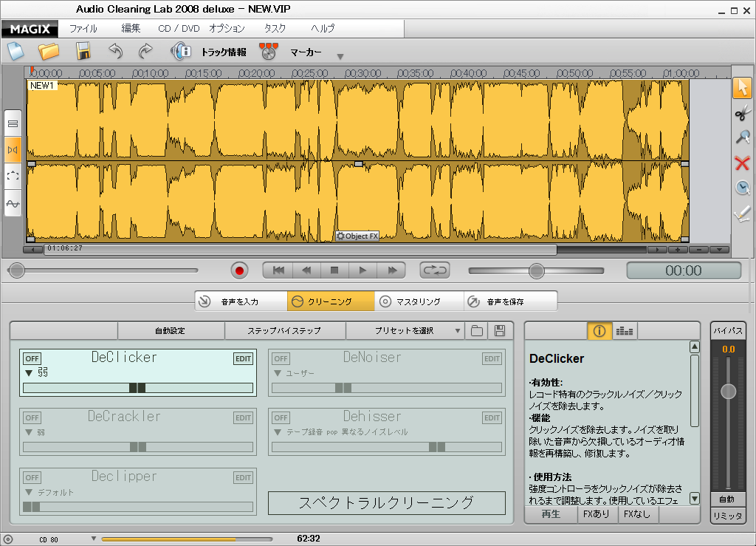Switch to the マスタリング tab

(x=419, y=301)
